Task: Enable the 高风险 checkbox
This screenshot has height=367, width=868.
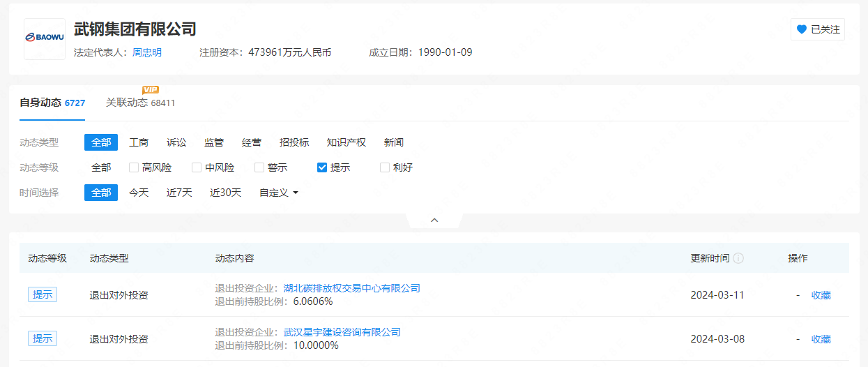Action: tap(134, 167)
